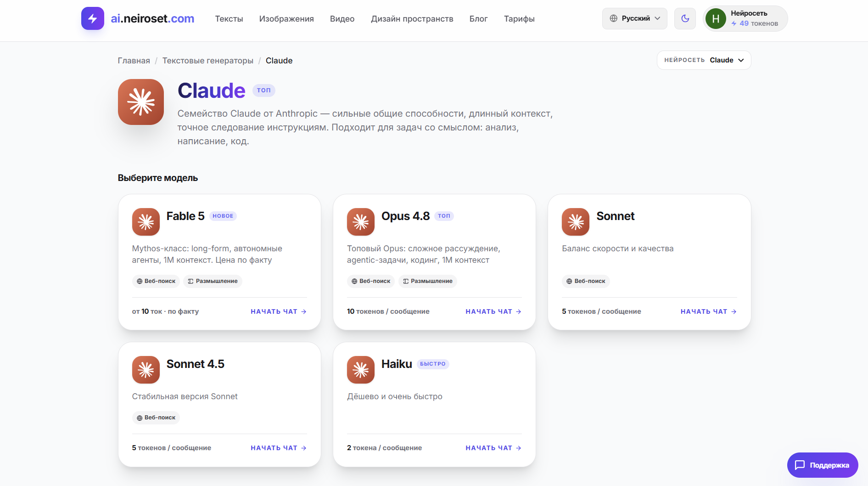868x486 pixels.
Task: Click the Sonnet model icon
Action: pyautogui.click(x=576, y=222)
